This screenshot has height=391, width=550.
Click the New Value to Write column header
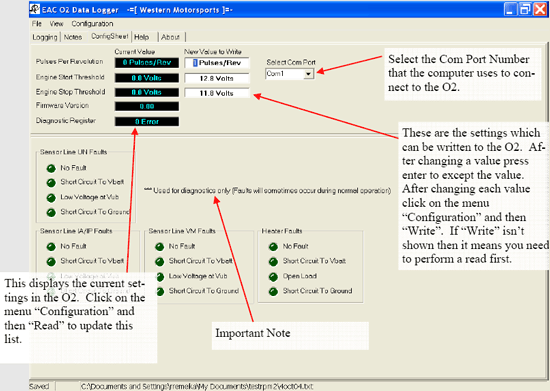click(213, 52)
